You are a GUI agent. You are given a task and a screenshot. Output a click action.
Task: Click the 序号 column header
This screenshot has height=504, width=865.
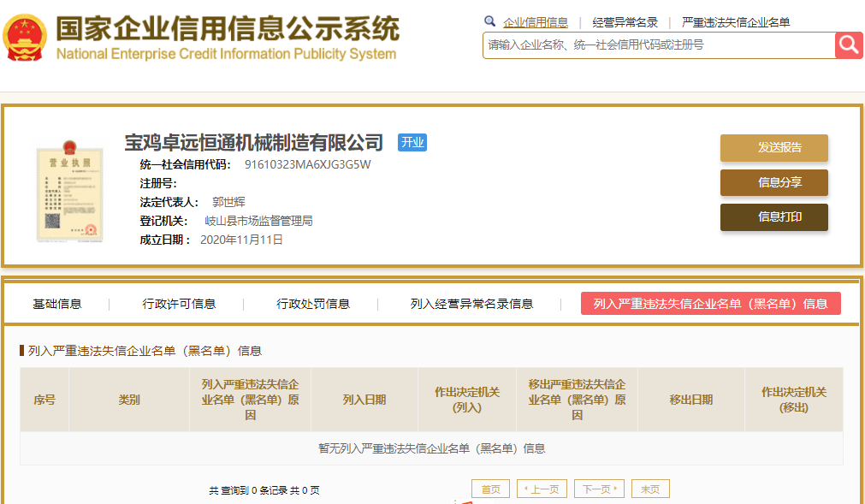point(44,400)
